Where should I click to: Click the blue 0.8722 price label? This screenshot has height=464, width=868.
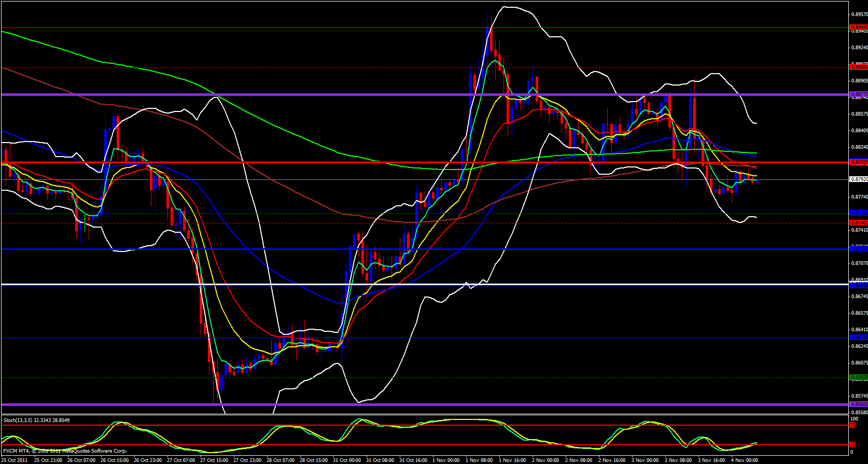[x=858, y=249]
